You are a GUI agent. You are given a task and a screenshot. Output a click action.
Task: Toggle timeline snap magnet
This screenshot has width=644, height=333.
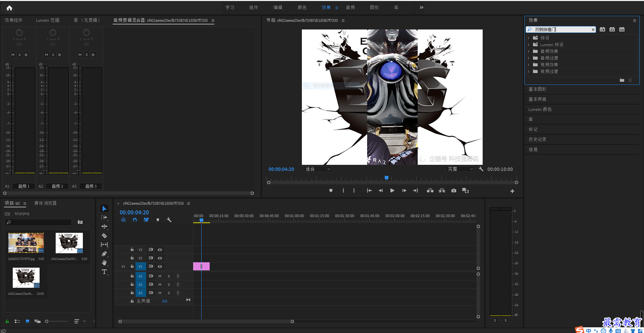[135, 220]
